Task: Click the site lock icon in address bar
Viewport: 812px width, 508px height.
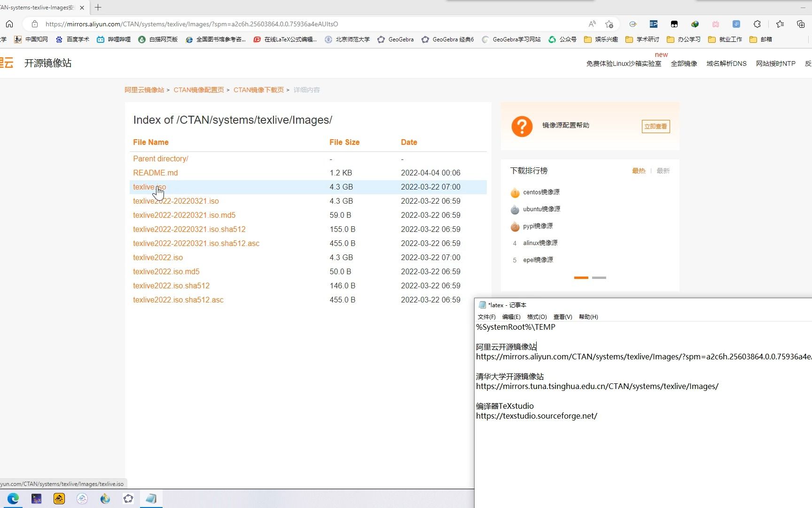Action: coord(34,24)
